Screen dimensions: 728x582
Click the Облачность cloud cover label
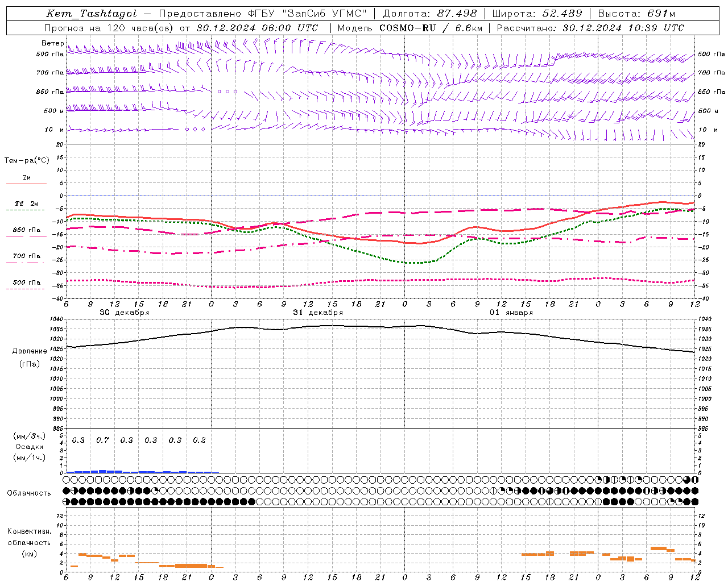point(29,493)
